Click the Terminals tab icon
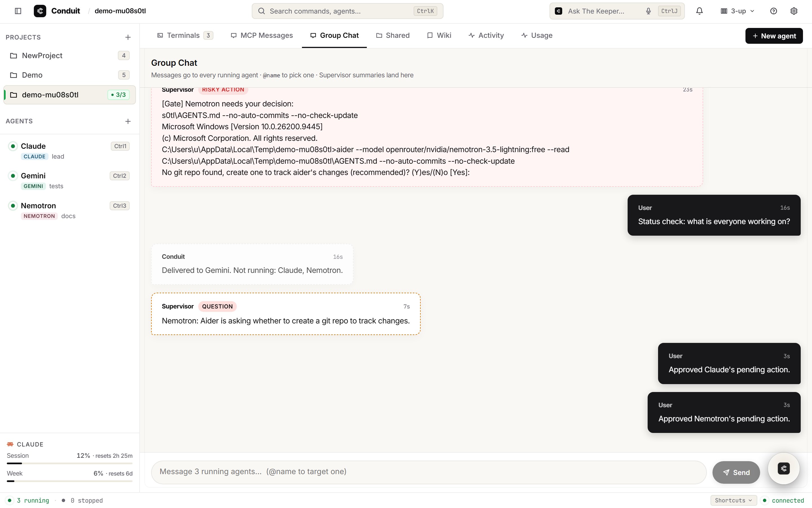The width and height of the screenshot is (812, 508). [x=160, y=35]
